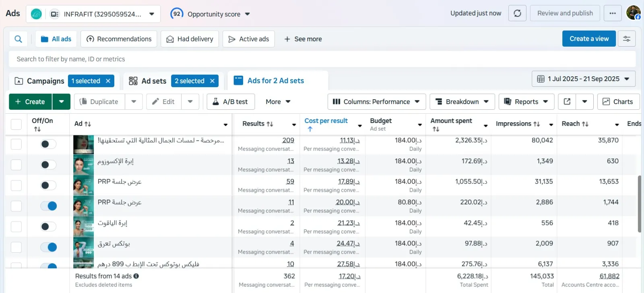
Task: Click the search magnifier icon
Action: [x=18, y=39]
